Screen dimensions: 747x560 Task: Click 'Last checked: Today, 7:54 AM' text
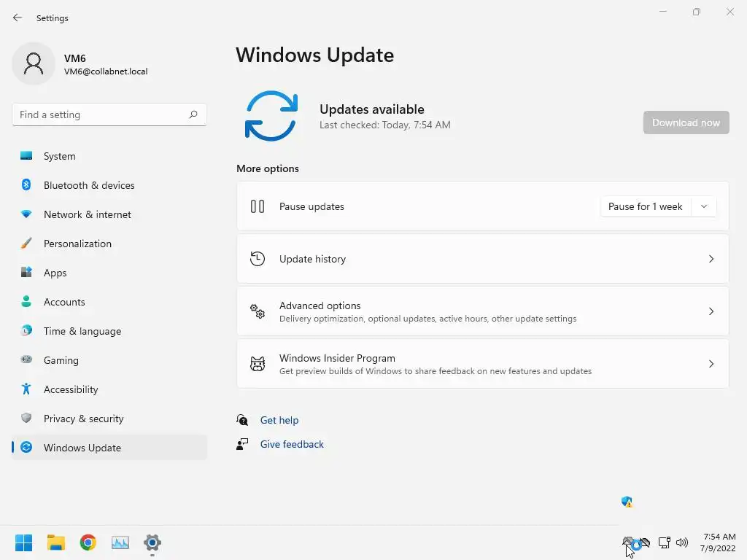[x=385, y=125]
